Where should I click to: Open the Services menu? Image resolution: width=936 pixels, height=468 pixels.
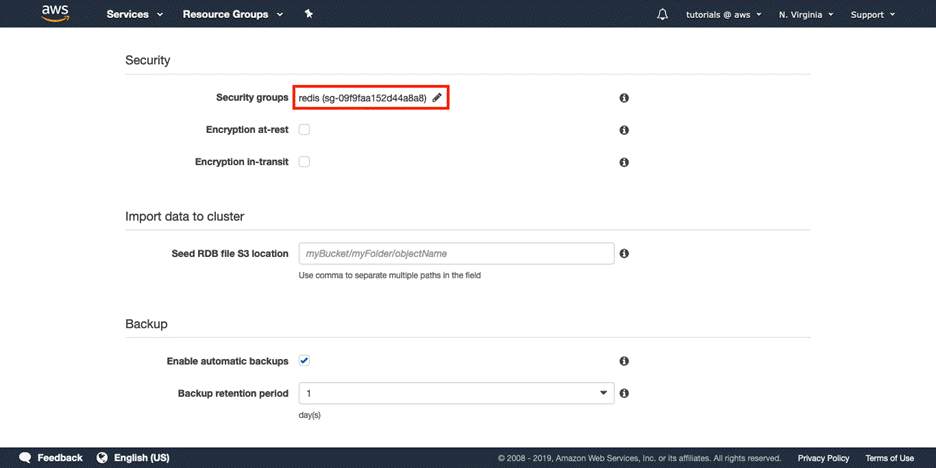pyautogui.click(x=134, y=14)
